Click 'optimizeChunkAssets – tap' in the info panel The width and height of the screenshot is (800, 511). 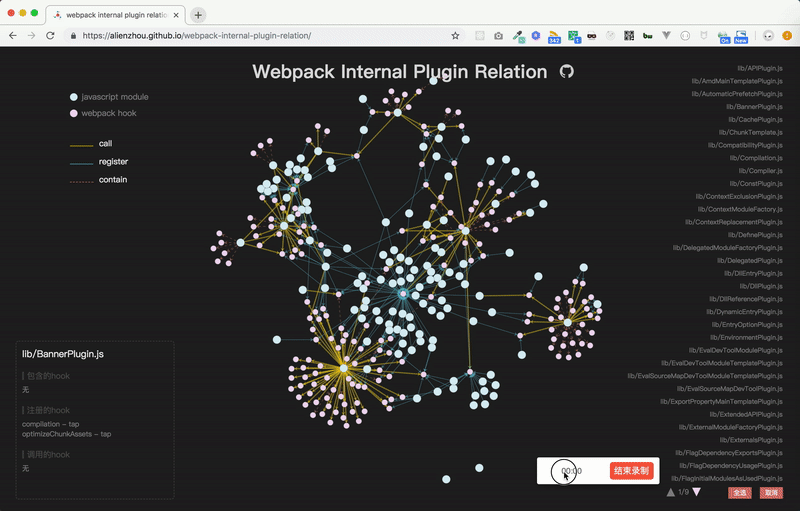(x=66, y=435)
